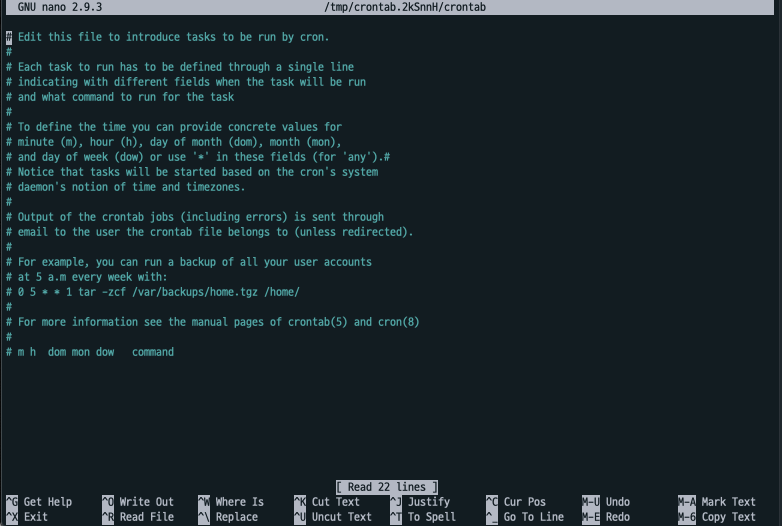Click the To Spell shortcut label
Viewport: 782px width, 526px height.
pos(432,517)
